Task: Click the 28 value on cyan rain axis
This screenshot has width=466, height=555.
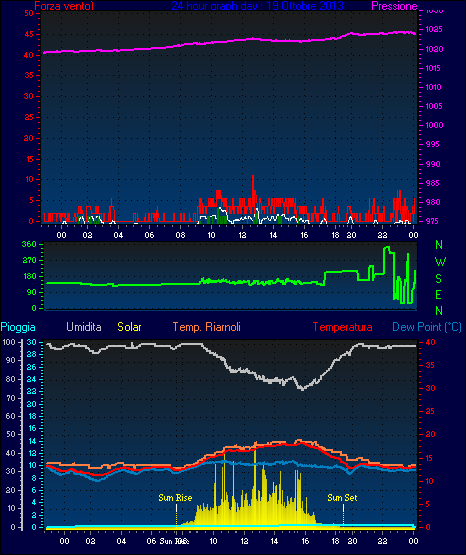Action: coord(32,354)
